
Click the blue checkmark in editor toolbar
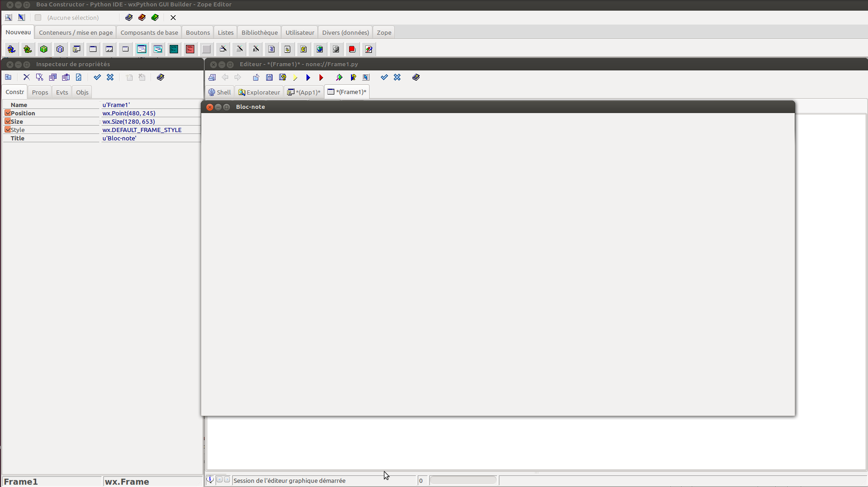click(384, 77)
